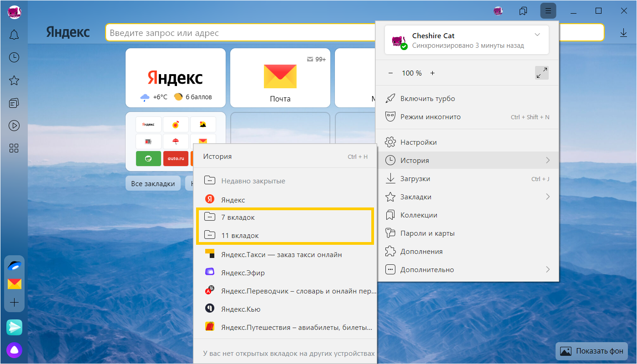Open Яндекс.Путешествия history entry
Image resolution: width=637 pixels, height=364 pixels.
(285, 327)
